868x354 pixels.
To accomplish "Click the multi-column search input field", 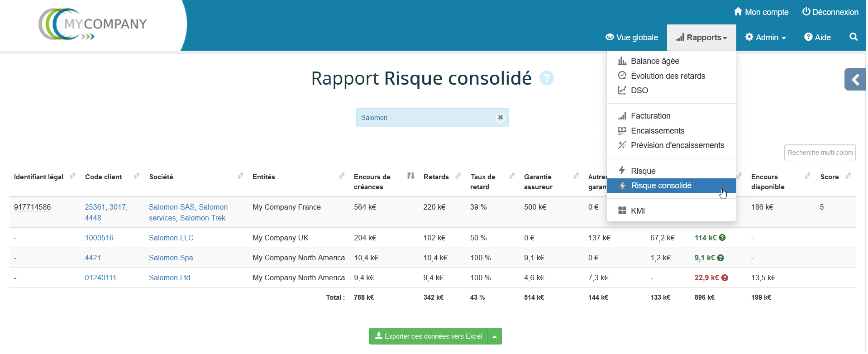I will (819, 153).
